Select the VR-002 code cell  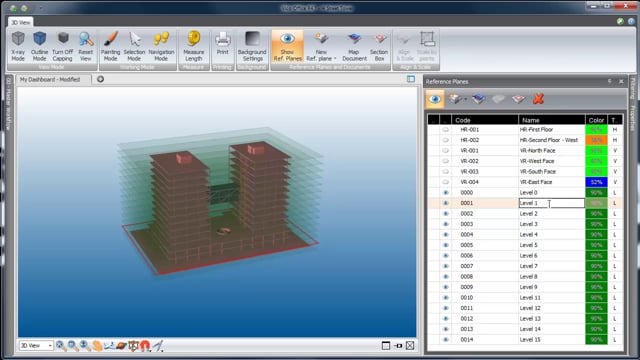(x=485, y=161)
